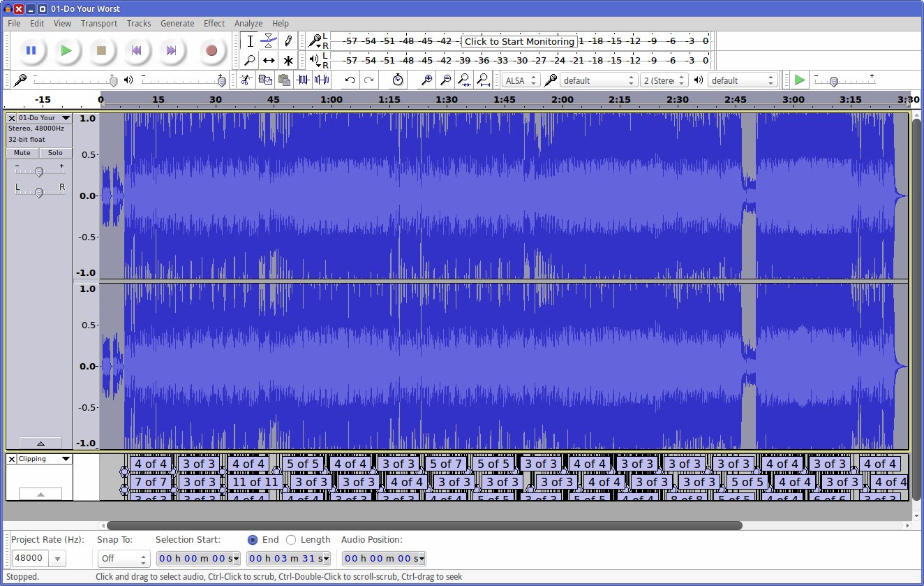Click the Zoom Out magnifier button
The width and height of the screenshot is (924, 586).
(x=445, y=80)
